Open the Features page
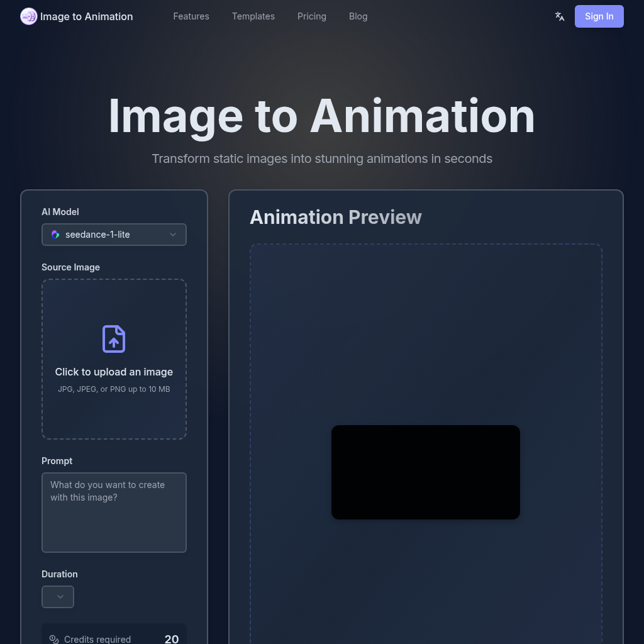 tap(191, 16)
